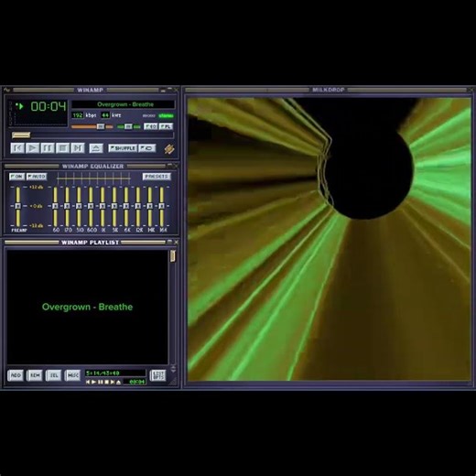Click the Previous track button in Winamp
This screenshot has height=476, width=476.
17,148
